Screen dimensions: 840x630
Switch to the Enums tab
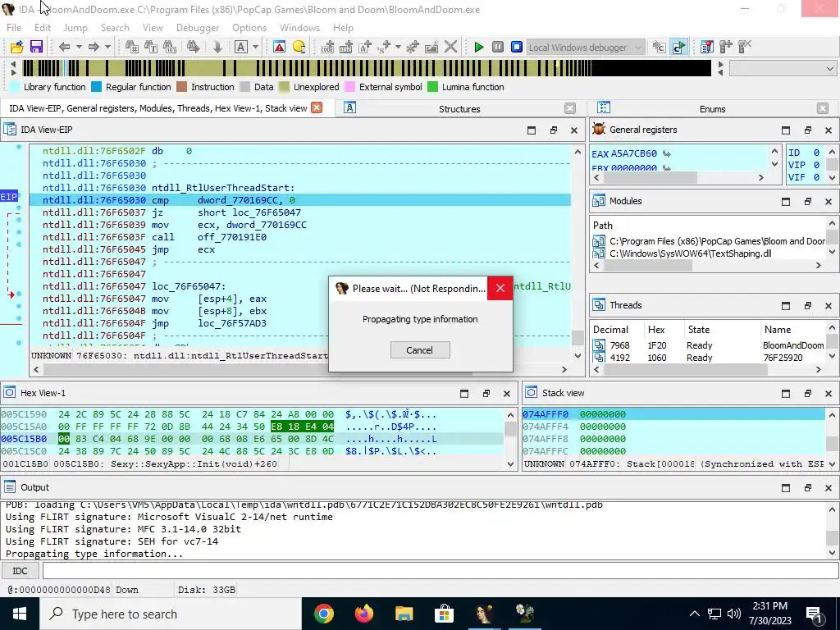pyautogui.click(x=712, y=109)
